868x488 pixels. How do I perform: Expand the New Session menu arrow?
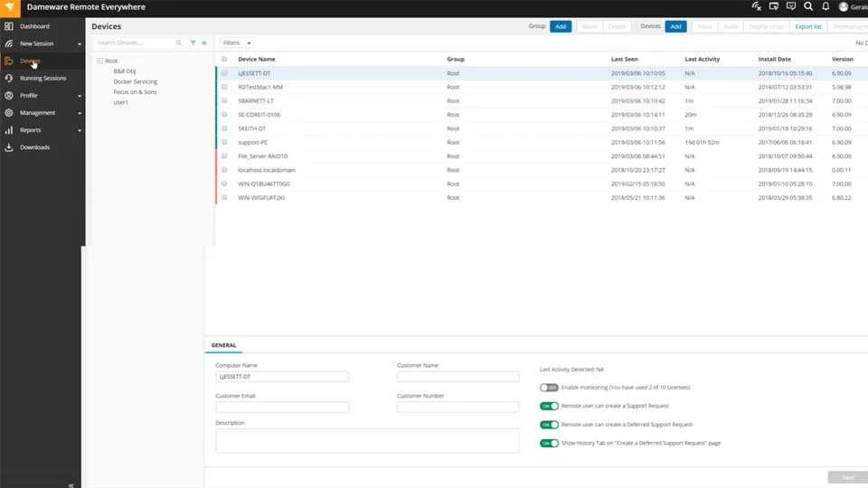[x=80, y=43]
